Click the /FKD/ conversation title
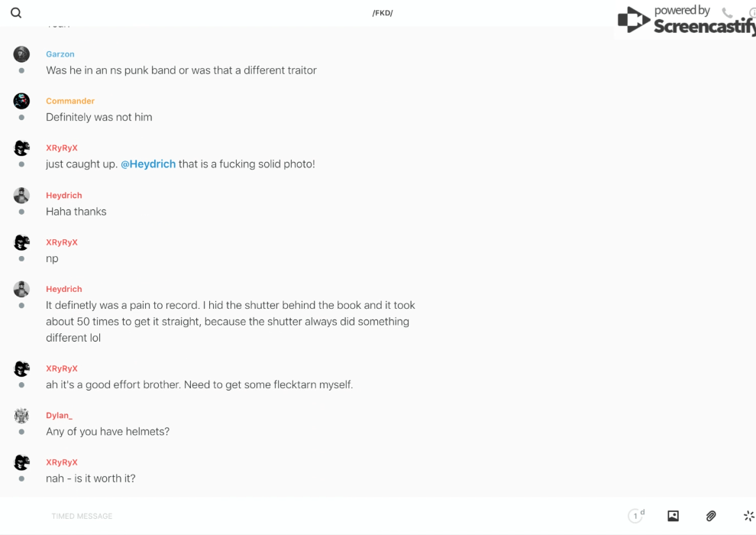Screen dimensions: 756x535 tap(383, 13)
